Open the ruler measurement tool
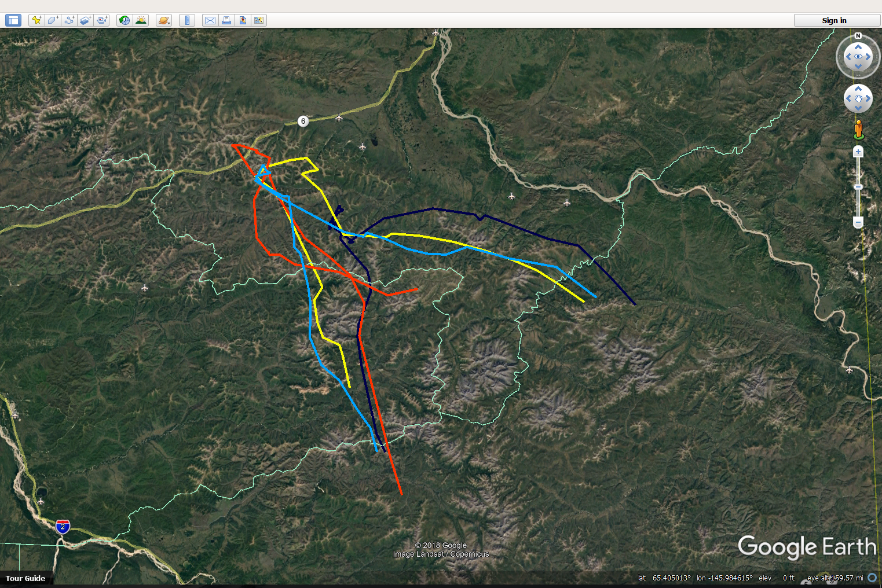This screenshot has width=882, height=588. point(186,20)
